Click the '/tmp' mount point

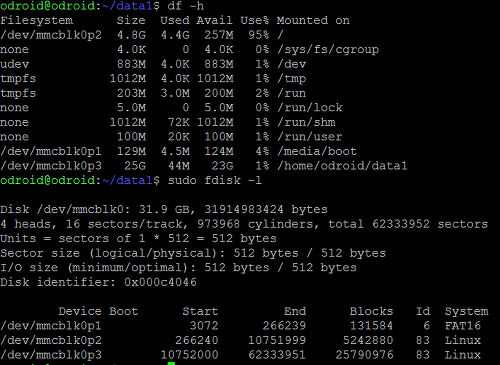point(292,79)
